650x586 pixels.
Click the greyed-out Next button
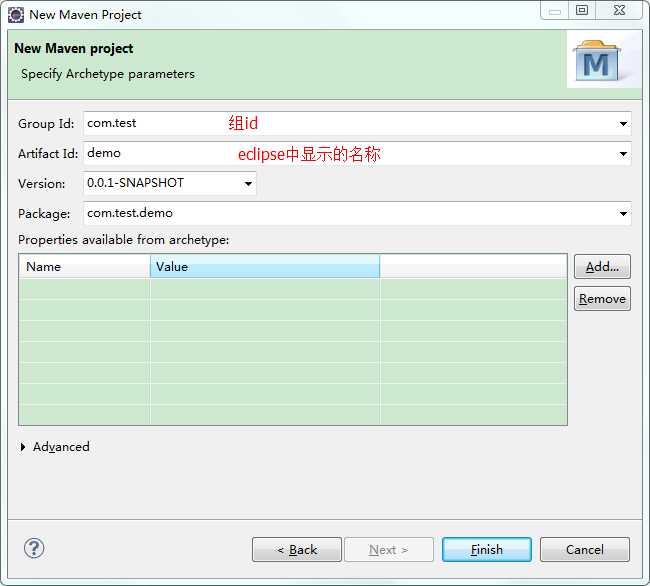click(x=389, y=550)
